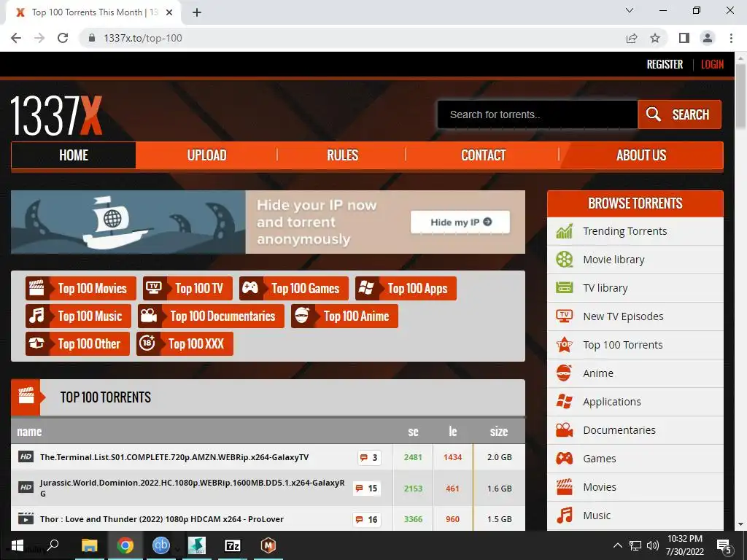Click the Top 100 Documentaries camera icon
The width and height of the screenshot is (747, 560).
(x=149, y=316)
